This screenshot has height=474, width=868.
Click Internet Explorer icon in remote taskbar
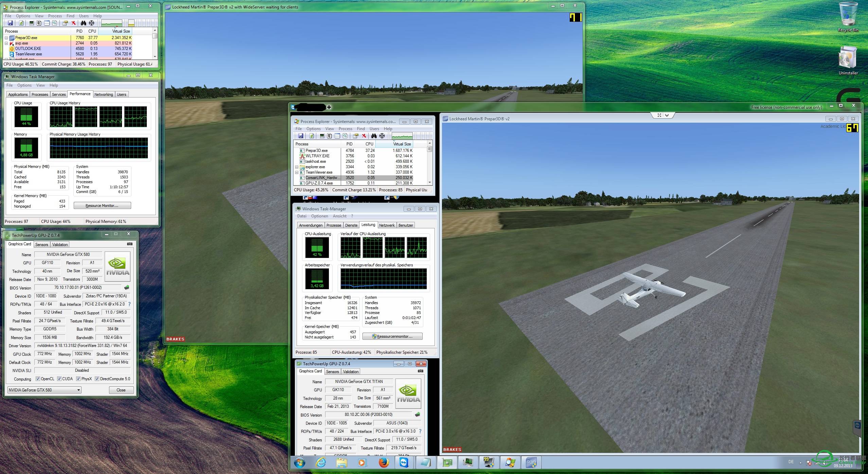[x=321, y=463]
